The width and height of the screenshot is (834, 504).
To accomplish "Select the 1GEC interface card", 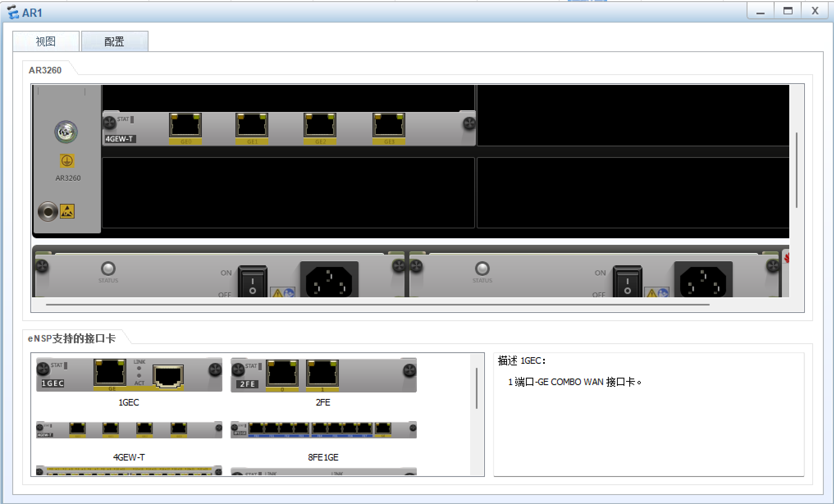I will 129,375.
